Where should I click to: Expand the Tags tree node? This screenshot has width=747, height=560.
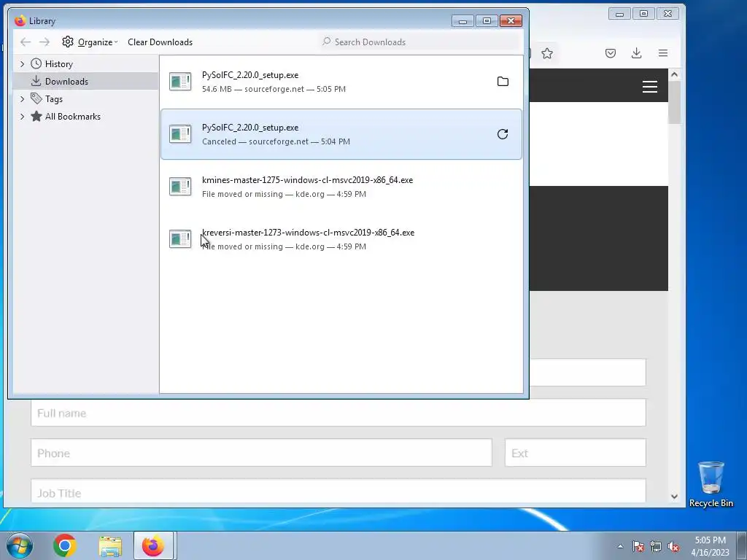[22, 99]
